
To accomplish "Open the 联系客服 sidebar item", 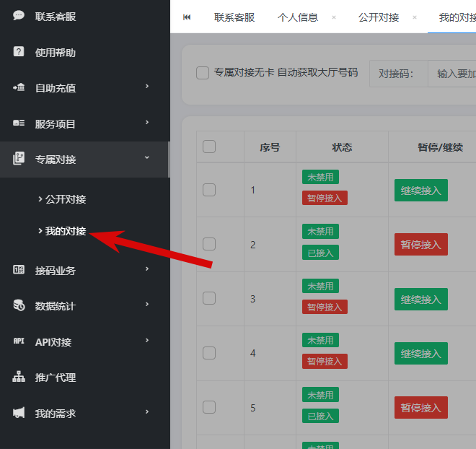I will tap(84, 17).
